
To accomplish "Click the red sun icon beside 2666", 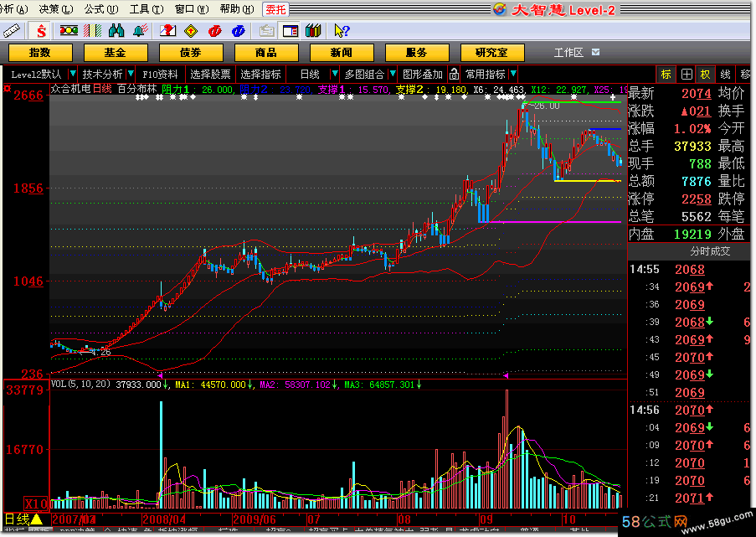I will [8, 89].
